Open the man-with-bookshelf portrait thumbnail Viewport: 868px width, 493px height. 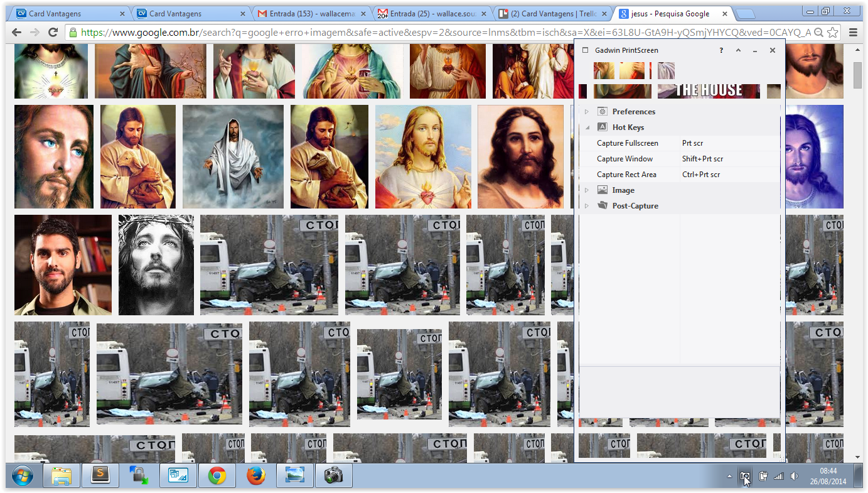pos(63,264)
